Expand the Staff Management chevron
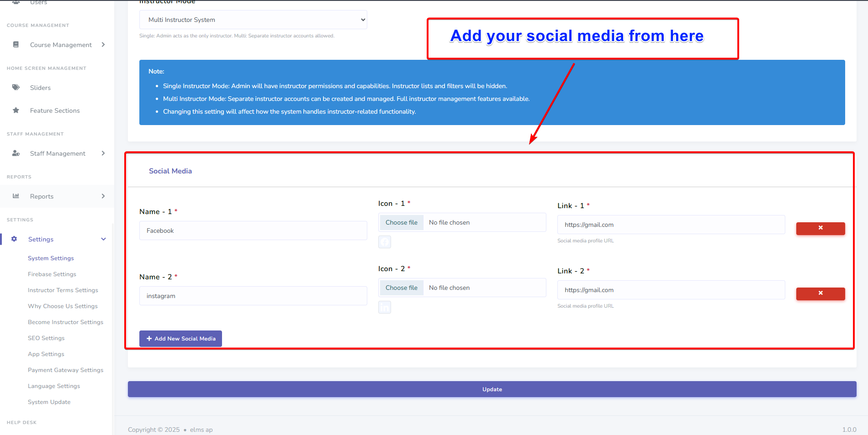This screenshot has height=435, width=868. [103, 153]
